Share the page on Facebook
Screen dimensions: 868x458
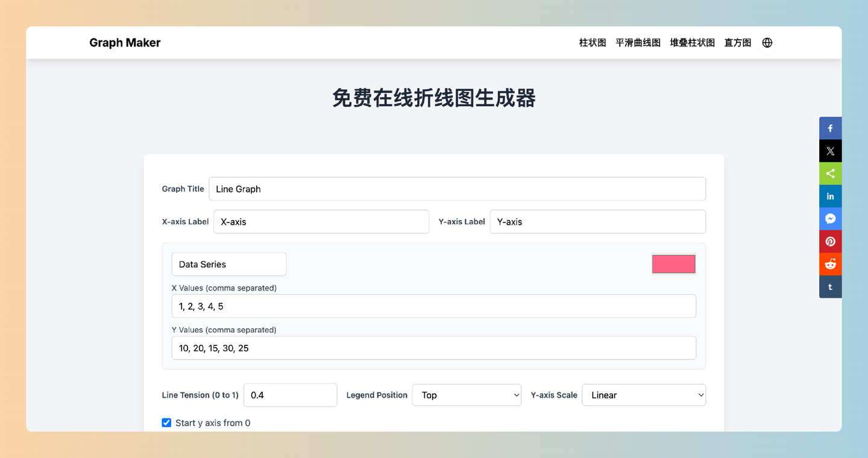(x=830, y=128)
